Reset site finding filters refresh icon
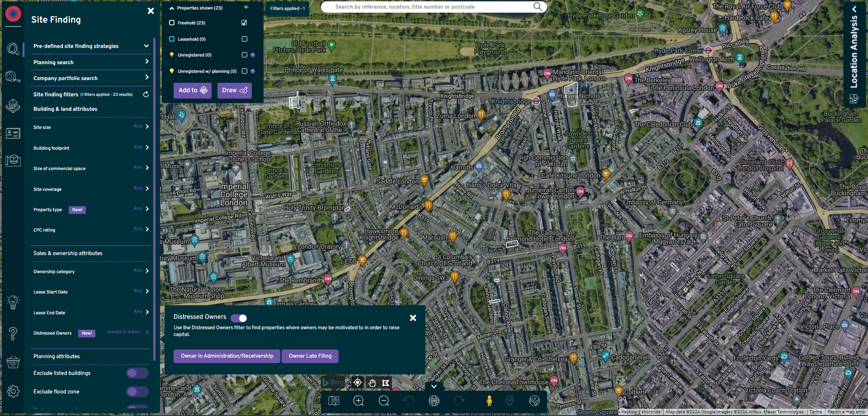The image size is (868, 416). 146,95
